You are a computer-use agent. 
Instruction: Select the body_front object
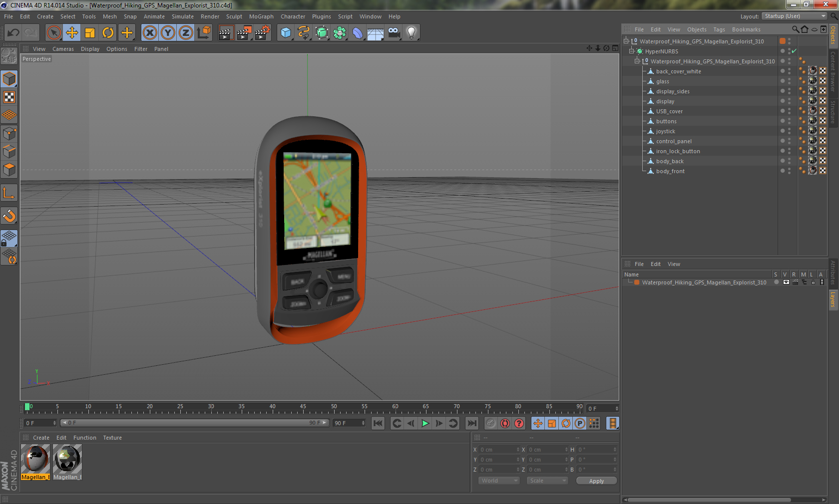(x=670, y=171)
